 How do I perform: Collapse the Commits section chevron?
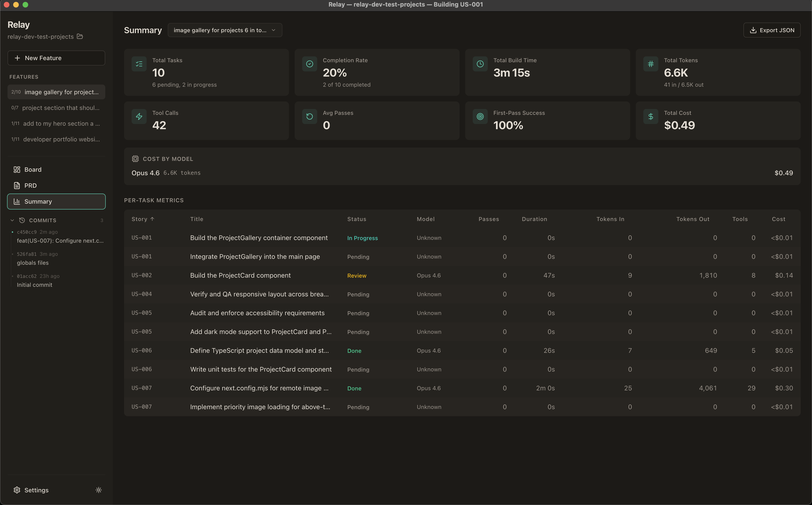pyautogui.click(x=12, y=220)
